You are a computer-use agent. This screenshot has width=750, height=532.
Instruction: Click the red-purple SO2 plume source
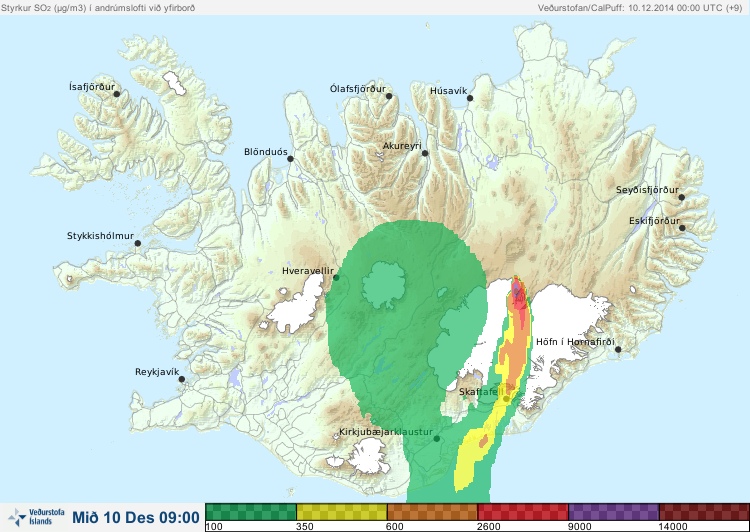518,291
